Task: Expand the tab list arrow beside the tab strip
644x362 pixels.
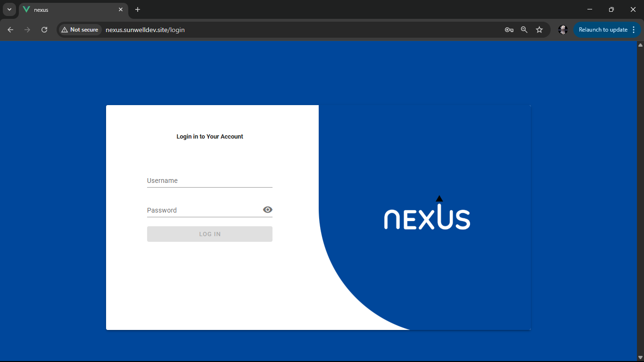Action: click(9, 9)
